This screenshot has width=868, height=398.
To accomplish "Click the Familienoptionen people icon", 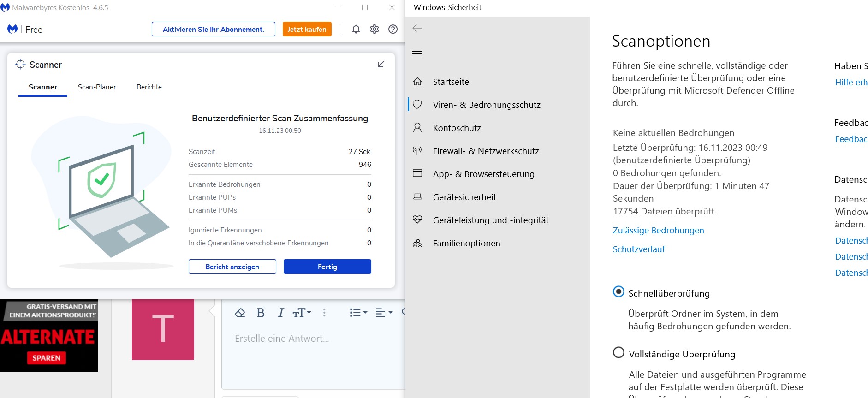I will [x=417, y=243].
